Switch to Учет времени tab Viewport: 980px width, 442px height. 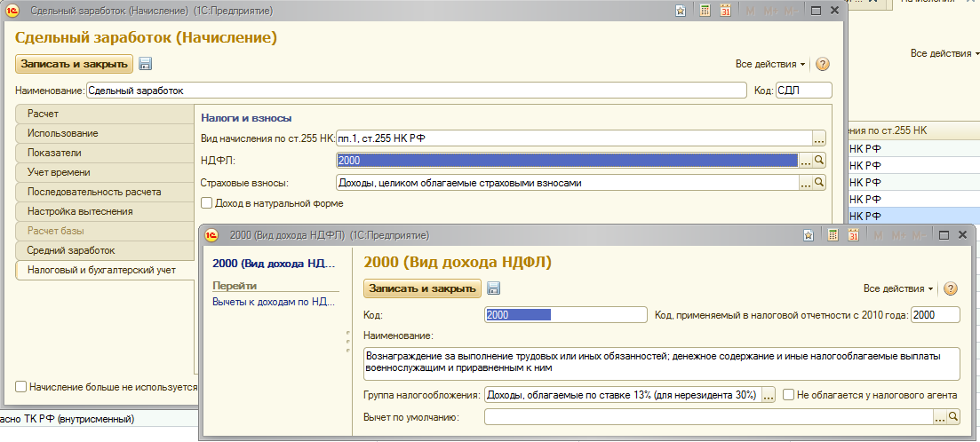(x=104, y=172)
